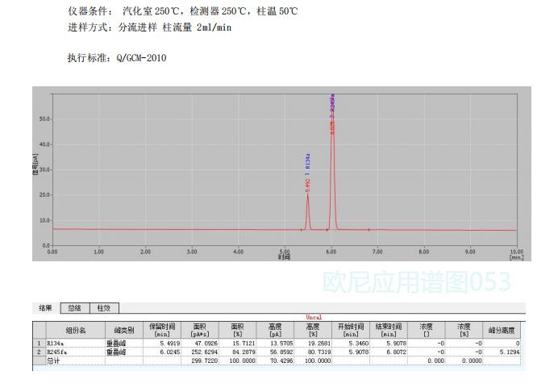Click the 总计 totals row label

(55, 361)
